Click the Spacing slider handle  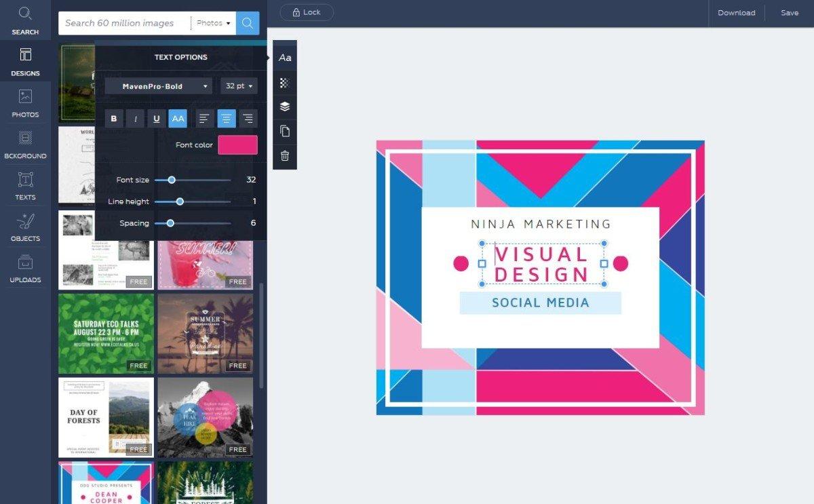point(170,223)
